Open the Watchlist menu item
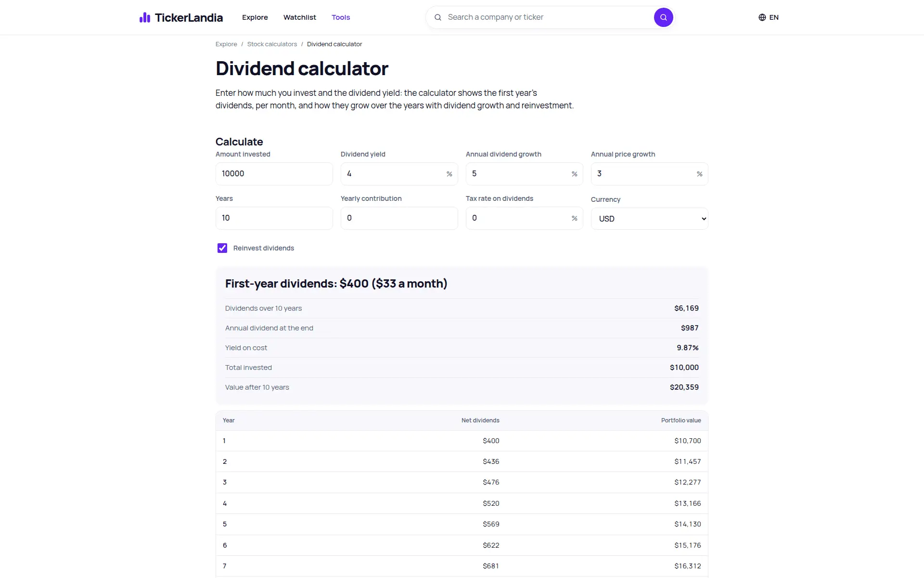Viewport: 924px width, 578px height. point(300,17)
